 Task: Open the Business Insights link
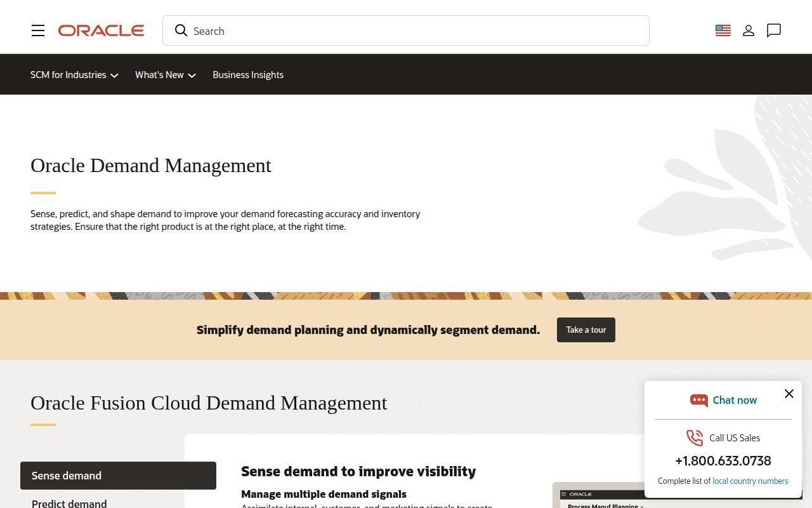point(248,75)
